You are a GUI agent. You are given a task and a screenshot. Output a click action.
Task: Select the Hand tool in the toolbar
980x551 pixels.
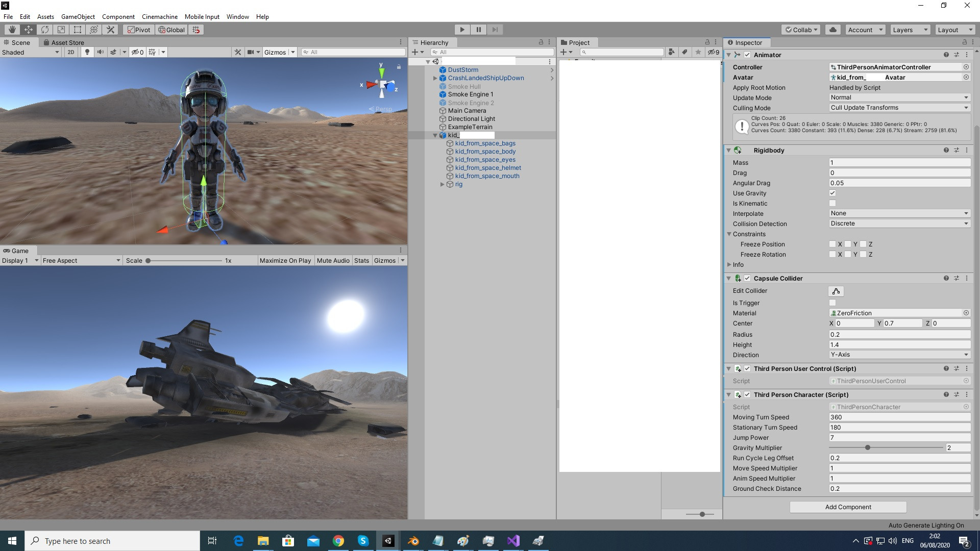pos(12,29)
